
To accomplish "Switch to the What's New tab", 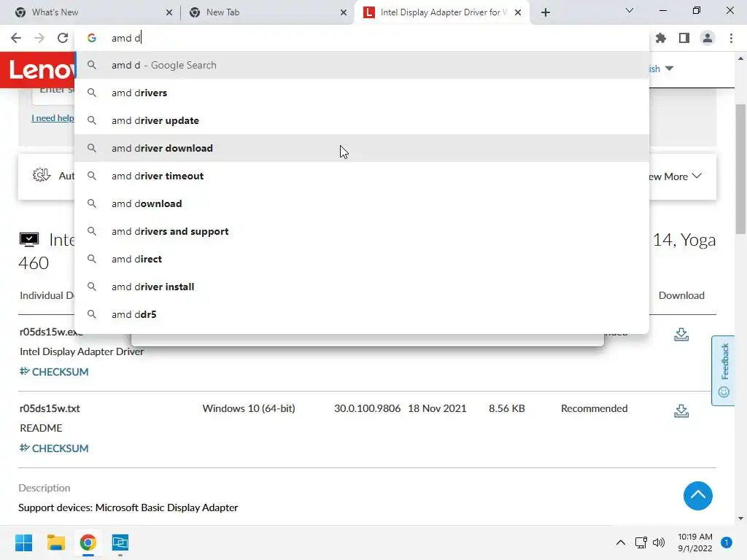I will 90,12.
